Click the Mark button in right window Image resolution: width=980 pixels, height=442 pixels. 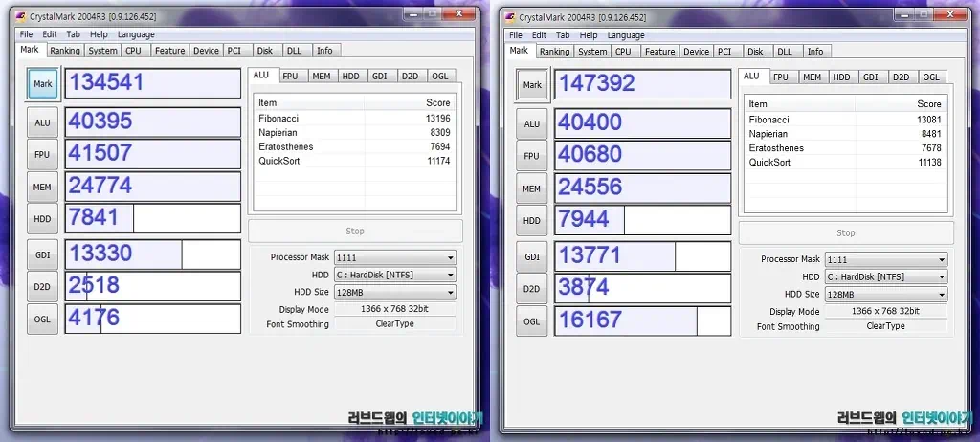532,85
